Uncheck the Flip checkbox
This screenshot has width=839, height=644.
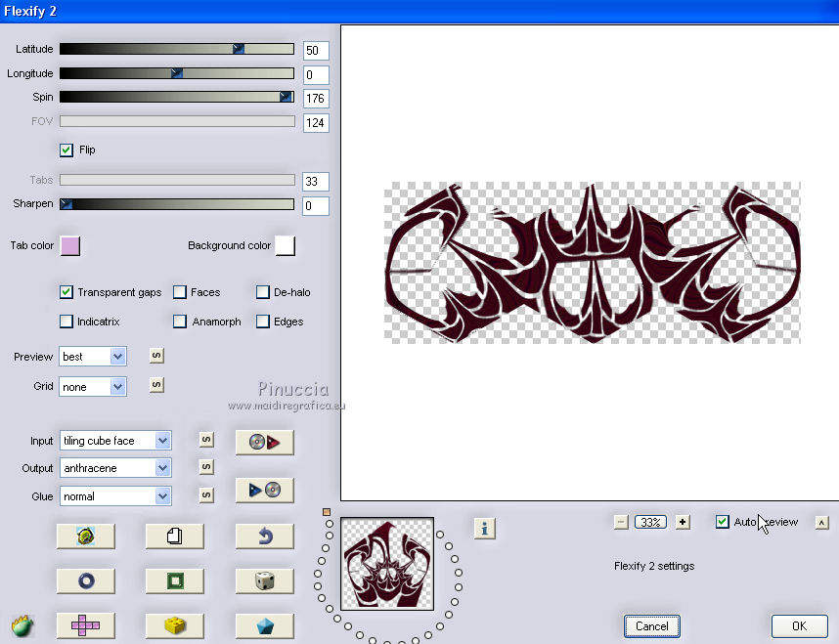coord(66,150)
